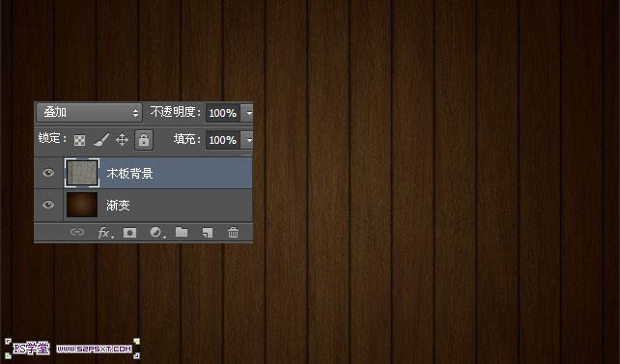The image size is (620, 364).
Task: Expand the 填充 fill slider arrow
Action: tap(248, 140)
